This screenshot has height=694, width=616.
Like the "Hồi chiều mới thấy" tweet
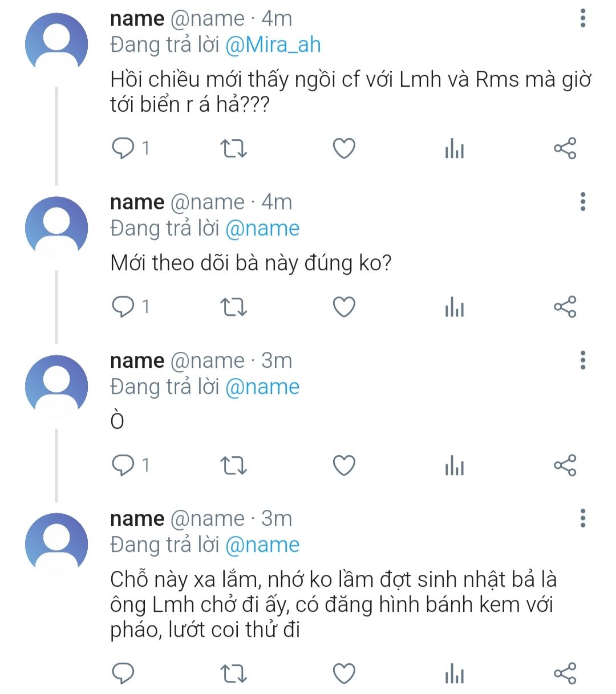pos(344,149)
